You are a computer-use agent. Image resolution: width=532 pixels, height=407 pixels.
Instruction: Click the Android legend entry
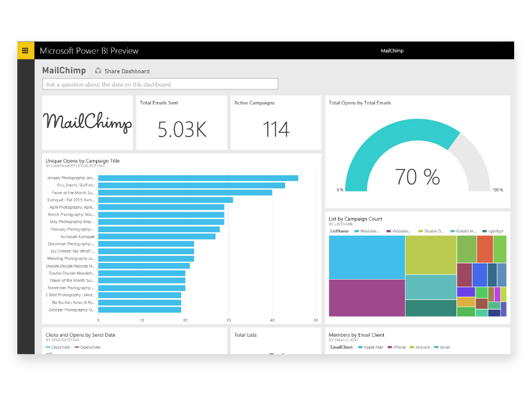[419, 347]
